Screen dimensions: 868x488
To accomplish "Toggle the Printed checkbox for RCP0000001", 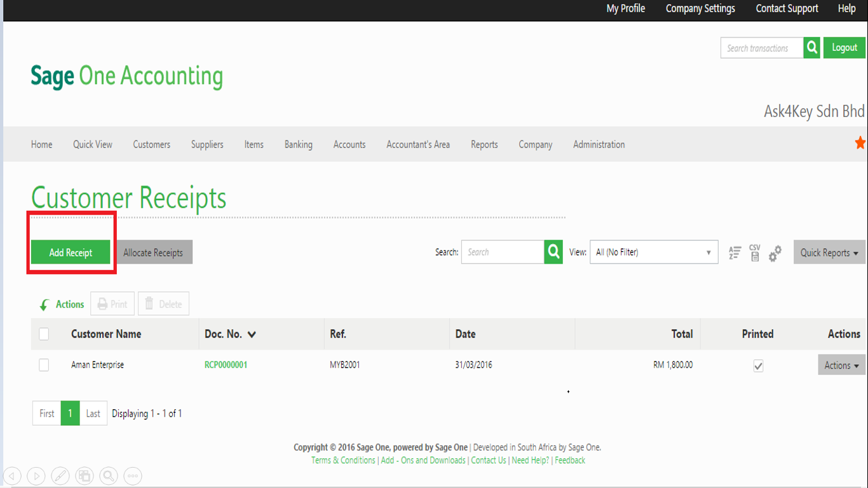I will coord(758,366).
